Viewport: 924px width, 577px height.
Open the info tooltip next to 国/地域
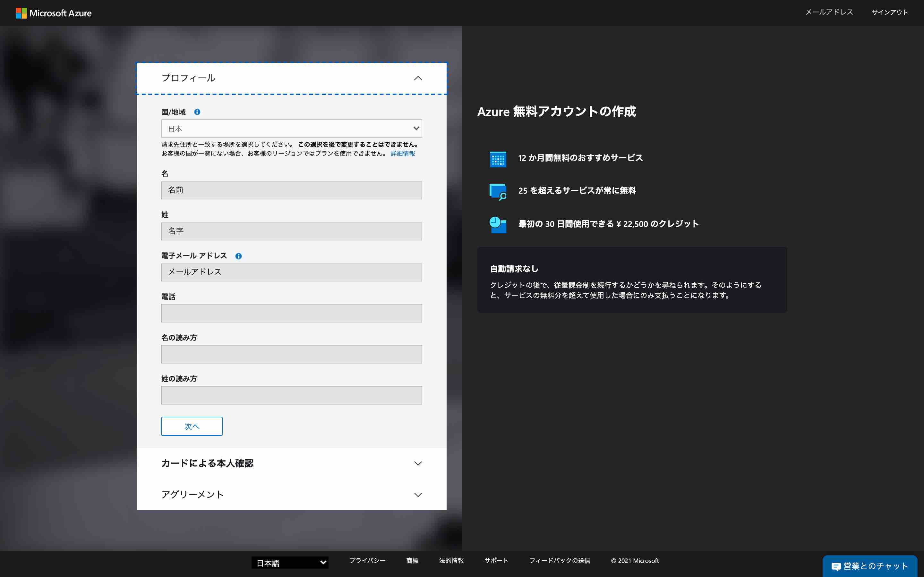(x=197, y=112)
